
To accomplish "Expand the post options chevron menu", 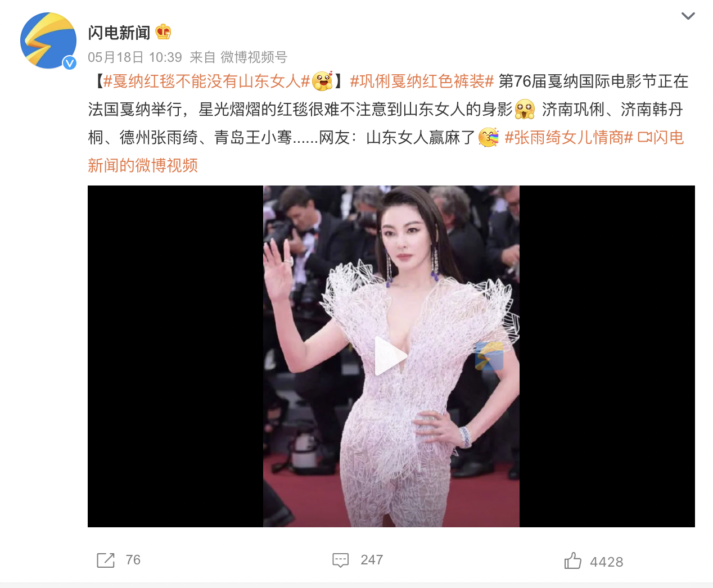I will coord(688,16).
